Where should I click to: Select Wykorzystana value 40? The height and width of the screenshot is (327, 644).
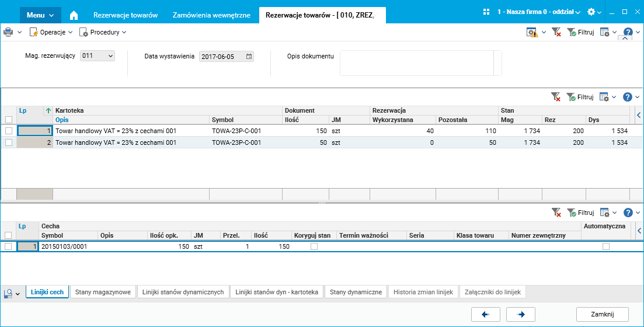point(403,131)
